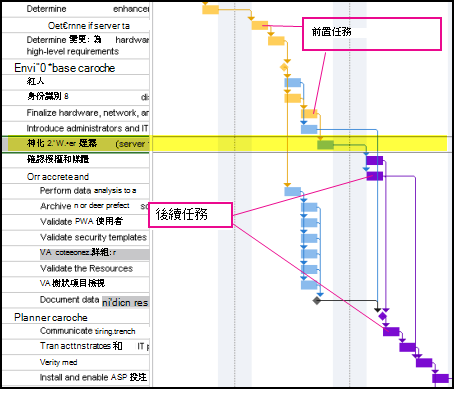The width and height of the screenshot is (457, 393).
Task: Select the 'VA 樹狀項目檢視' task row
Action: pos(76,283)
